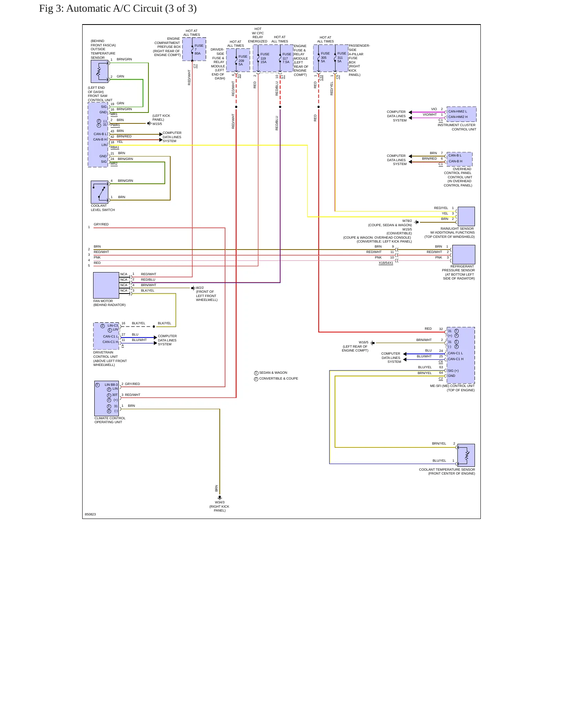Screen dimensions: 563x728
Task: Select the FUSE 117 7.5A element
Action: pos(285,58)
